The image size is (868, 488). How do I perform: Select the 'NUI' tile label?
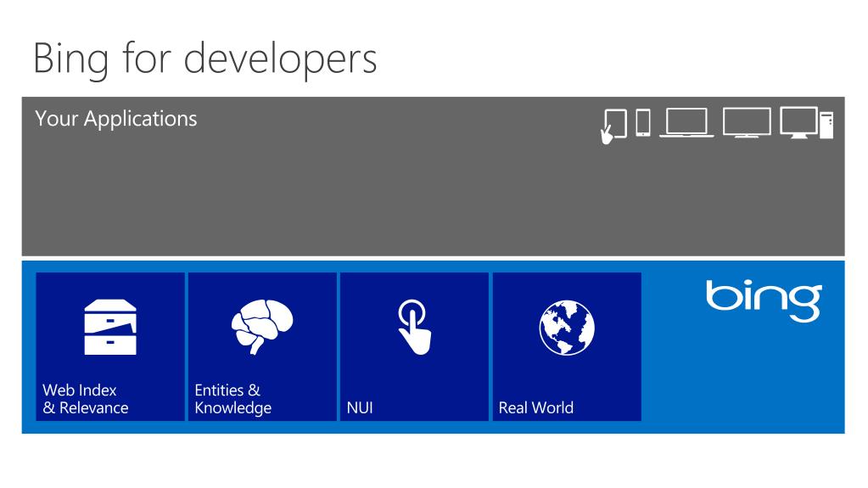click(x=360, y=407)
